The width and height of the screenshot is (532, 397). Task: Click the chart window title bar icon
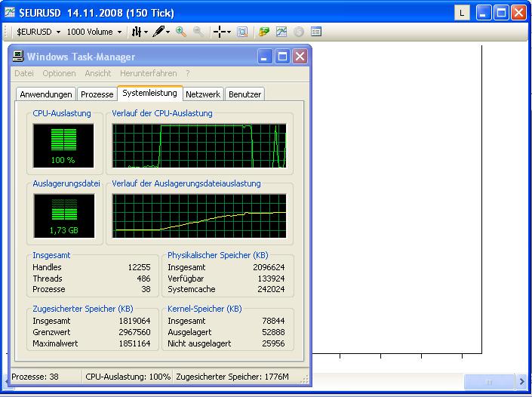click(x=10, y=13)
